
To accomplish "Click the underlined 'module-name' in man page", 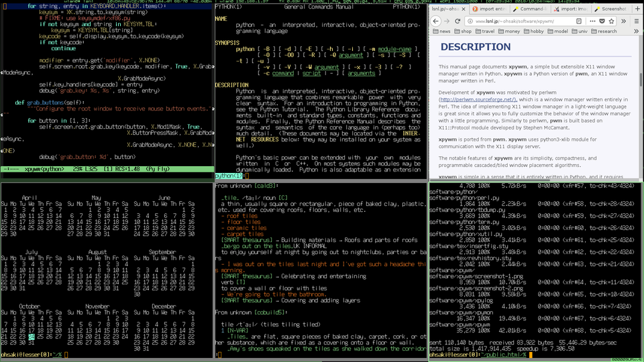I will 394,49.
